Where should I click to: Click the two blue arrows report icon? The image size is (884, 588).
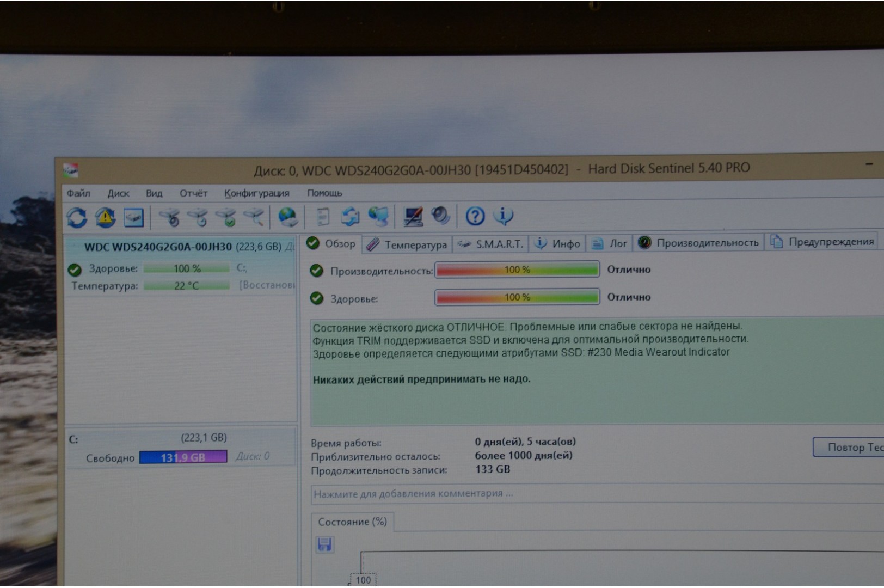(x=350, y=217)
